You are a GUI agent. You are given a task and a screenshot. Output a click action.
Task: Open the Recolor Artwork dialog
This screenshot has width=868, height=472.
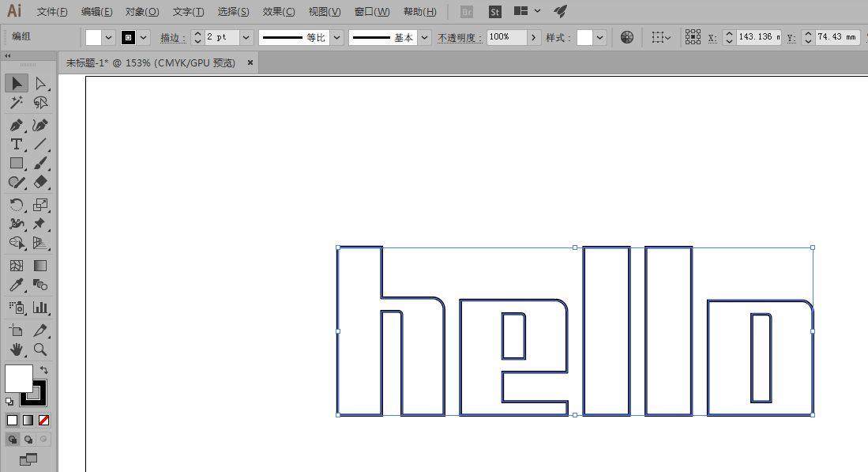[x=626, y=37]
